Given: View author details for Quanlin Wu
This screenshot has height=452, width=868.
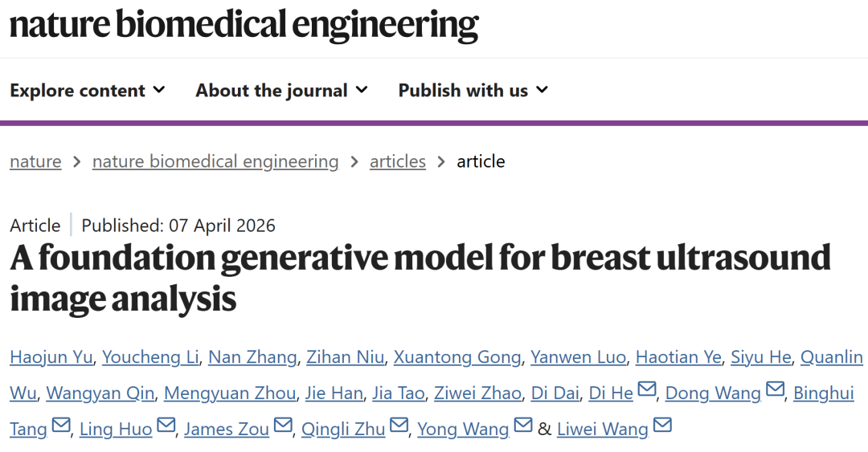Looking at the screenshot, I should coord(833,357).
